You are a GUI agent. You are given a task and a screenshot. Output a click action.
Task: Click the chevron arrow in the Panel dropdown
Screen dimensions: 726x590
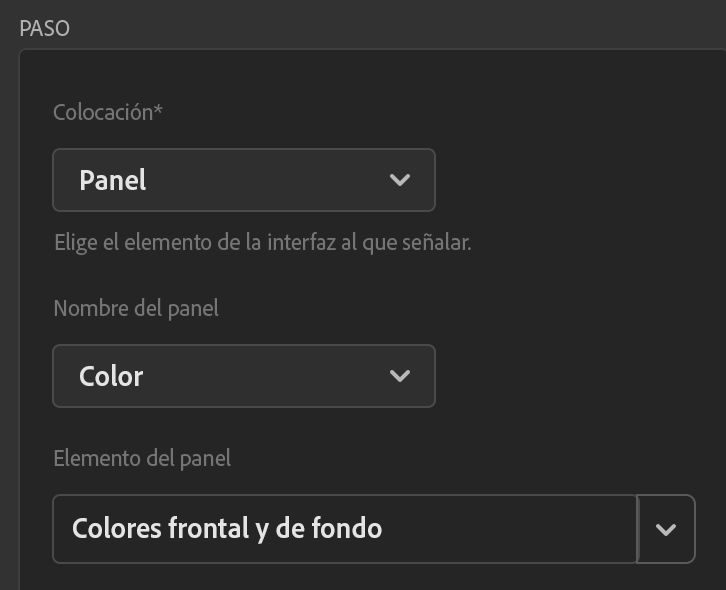(400, 180)
